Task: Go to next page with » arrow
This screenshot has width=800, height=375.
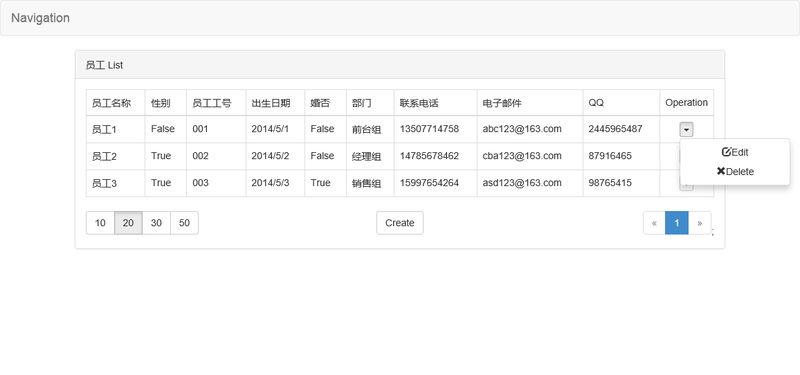Action: point(699,223)
